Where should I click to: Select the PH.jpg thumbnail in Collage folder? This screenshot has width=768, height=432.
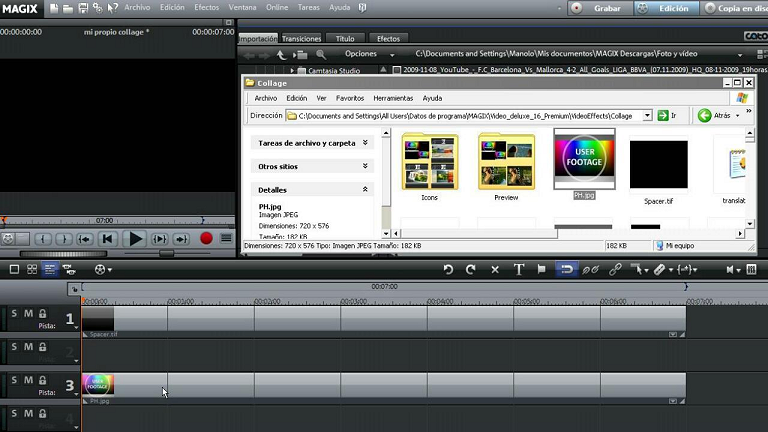(x=584, y=159)
